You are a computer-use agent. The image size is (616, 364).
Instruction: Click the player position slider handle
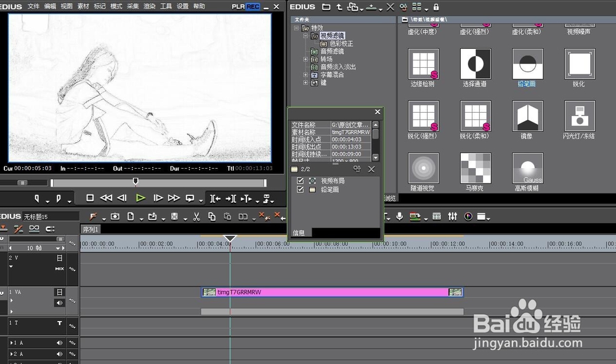[x=136, y=182]
